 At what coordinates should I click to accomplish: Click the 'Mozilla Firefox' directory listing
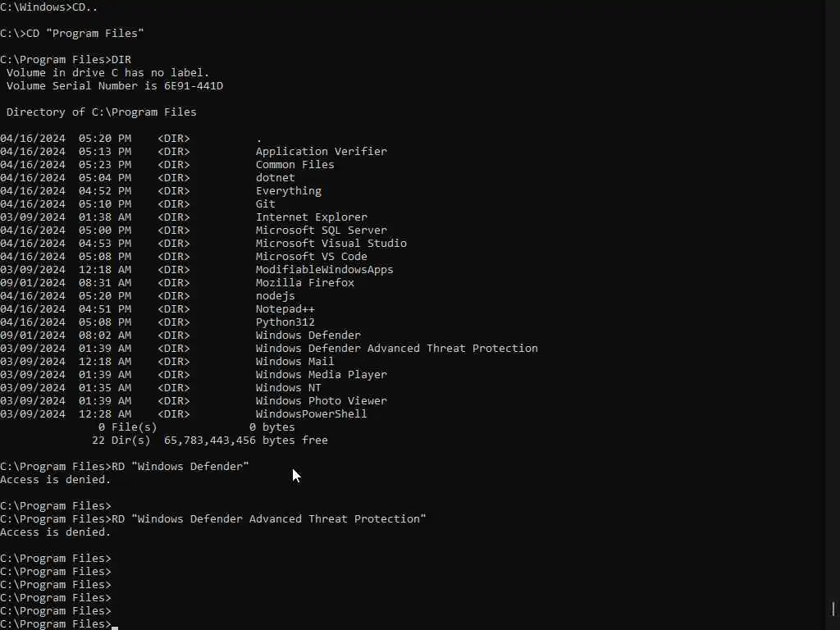304,283
